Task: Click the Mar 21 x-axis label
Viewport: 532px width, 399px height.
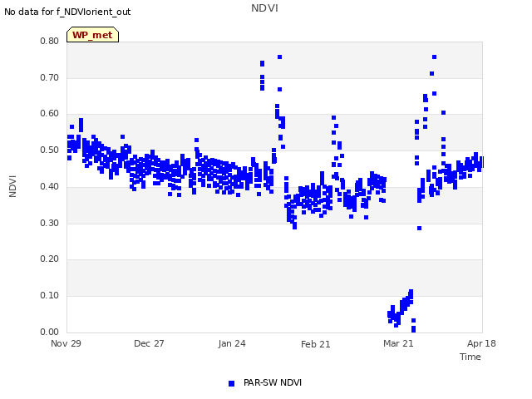Action: click(x=398, y=343)
